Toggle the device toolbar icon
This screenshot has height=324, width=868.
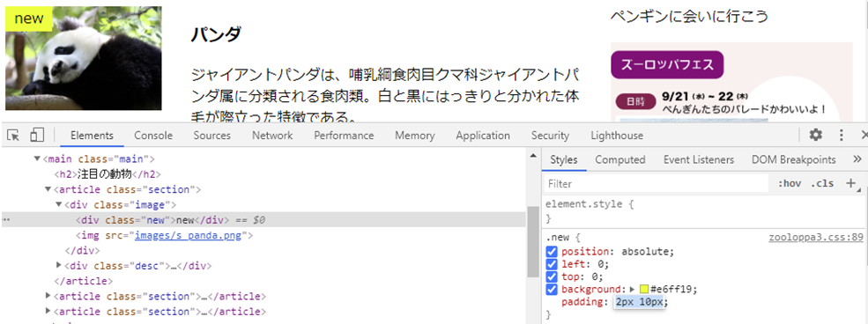pos(36,135)
